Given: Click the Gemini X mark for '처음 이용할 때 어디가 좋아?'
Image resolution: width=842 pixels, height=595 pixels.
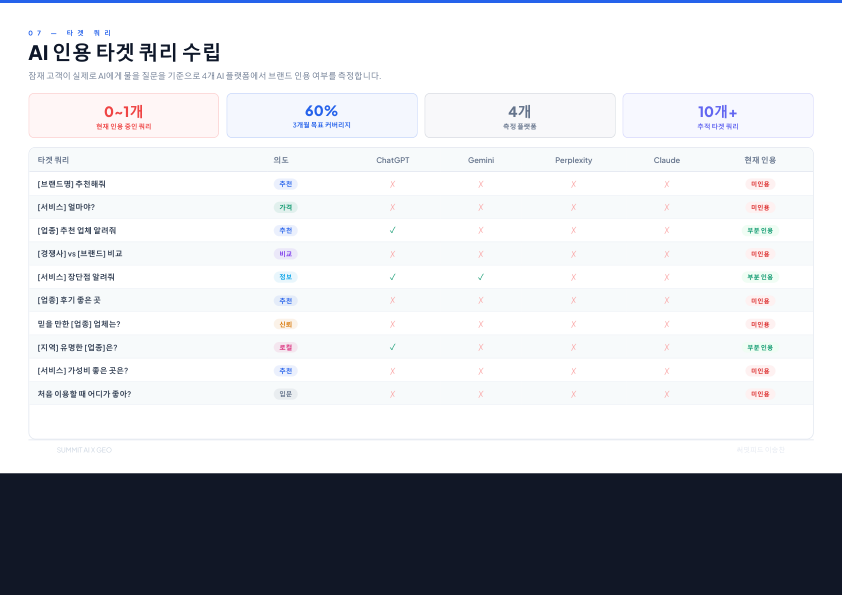Looking at the screenshot, I should click(481, 394).
